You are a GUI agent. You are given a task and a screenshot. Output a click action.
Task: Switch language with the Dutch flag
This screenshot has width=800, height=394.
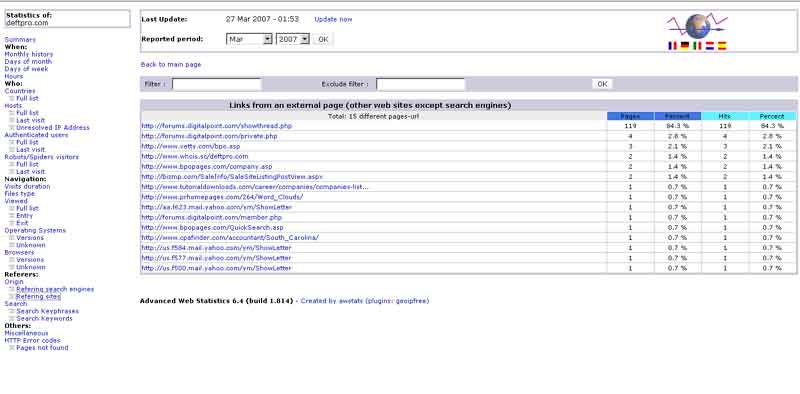click(710, 46)
